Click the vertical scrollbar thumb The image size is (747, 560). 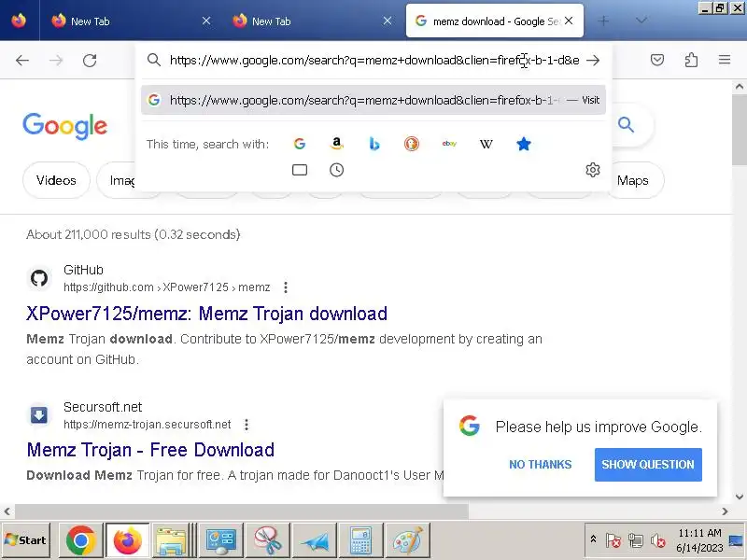[x=739, y=130]
